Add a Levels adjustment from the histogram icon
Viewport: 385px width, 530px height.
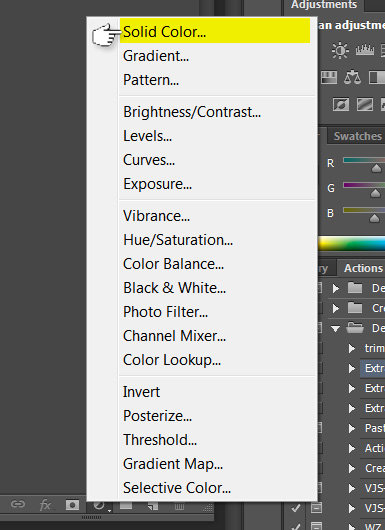coord(365,50)
